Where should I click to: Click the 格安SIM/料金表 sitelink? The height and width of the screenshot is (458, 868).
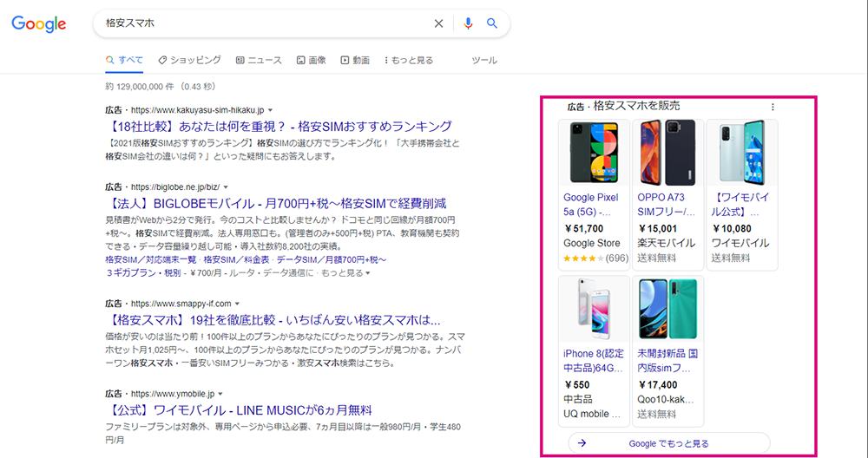click(237, 259)
